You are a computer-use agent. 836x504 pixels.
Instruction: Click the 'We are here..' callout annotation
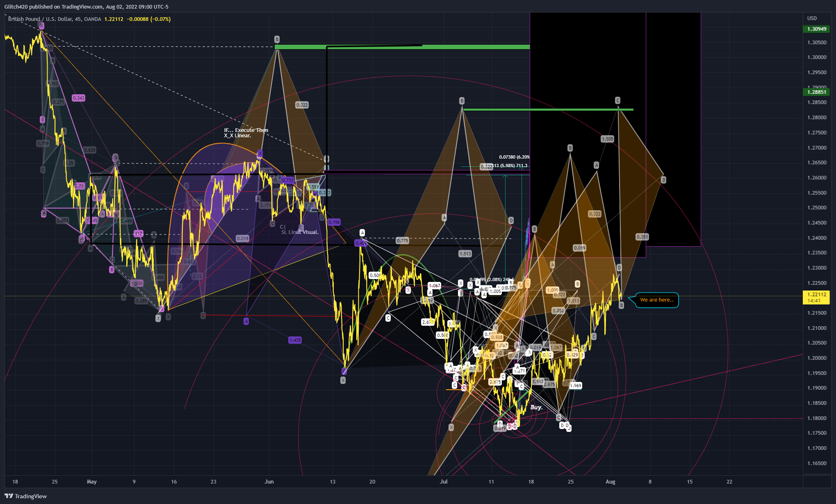click(656, 300)
